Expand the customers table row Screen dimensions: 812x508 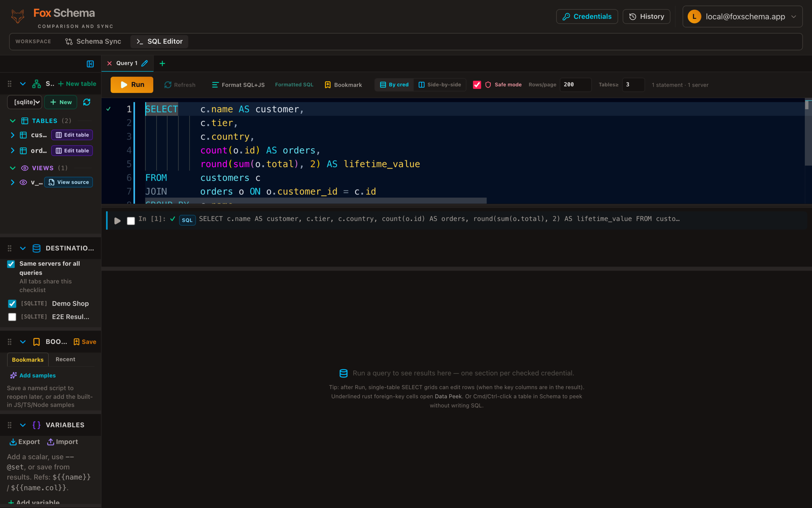click(x=12, y=135)
